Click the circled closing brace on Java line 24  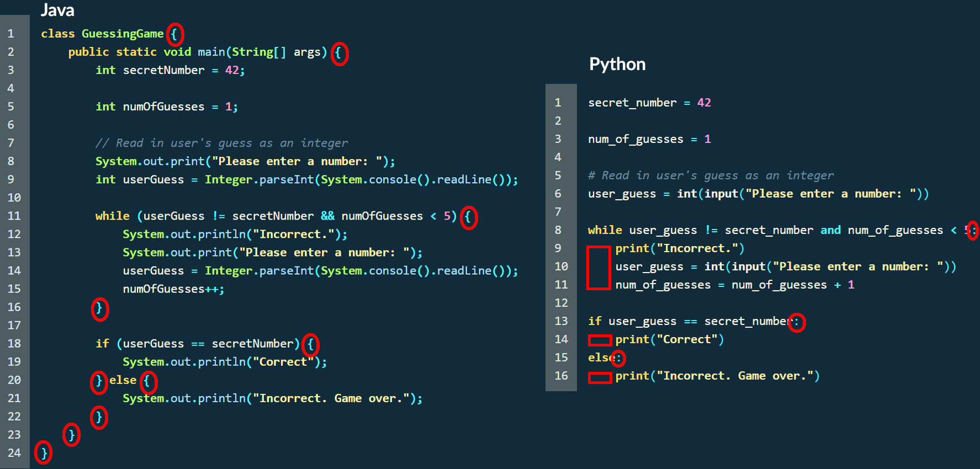coord(44,453)
